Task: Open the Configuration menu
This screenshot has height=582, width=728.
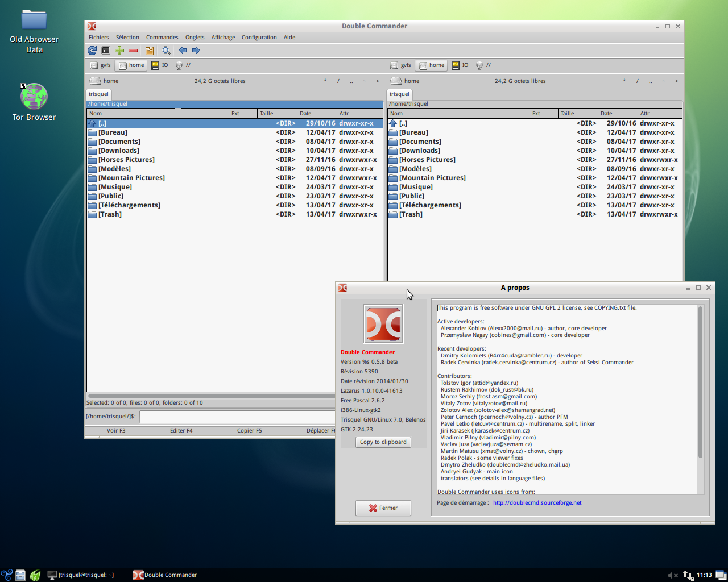Action: pyautogui.click(x=259, y=37)
